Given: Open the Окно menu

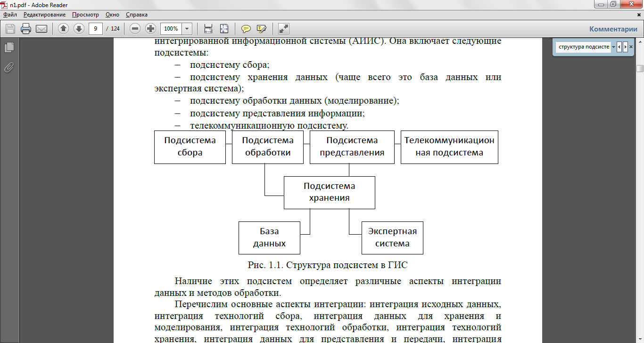Looking at the screenshot, I should (113, 15).
